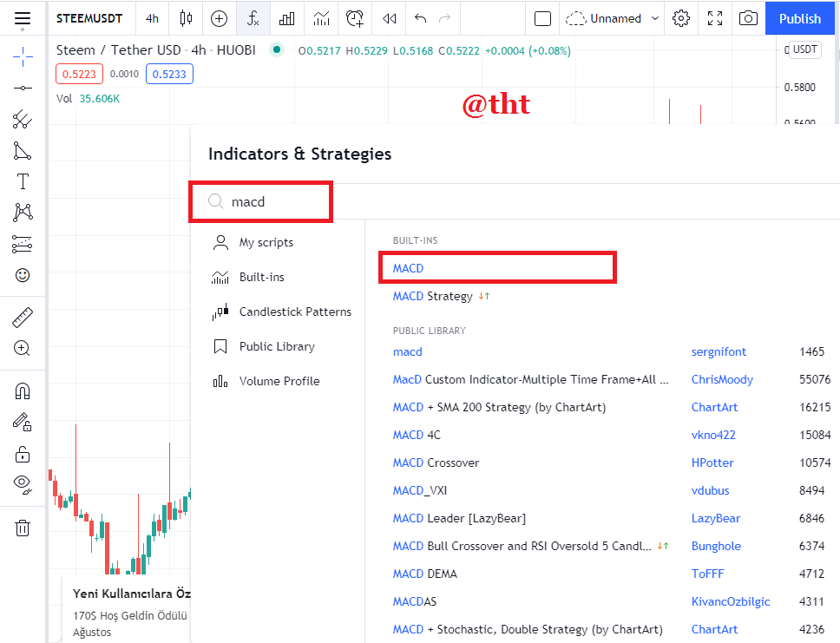Screen dimensions: 840x643
Task: Add MACD_VXI script
Action: (x=420, y=491)
